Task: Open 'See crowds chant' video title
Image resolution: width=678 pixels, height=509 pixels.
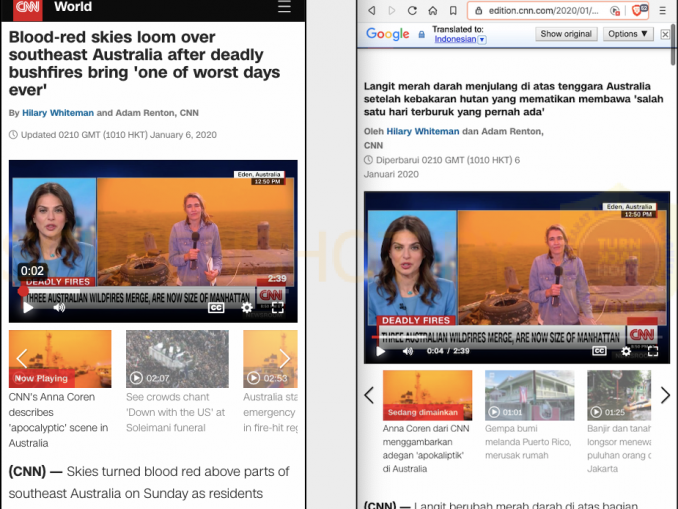Action: click(176, 412)
